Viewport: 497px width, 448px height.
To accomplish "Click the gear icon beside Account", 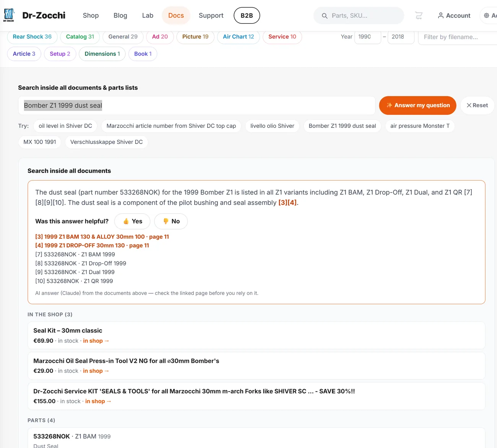I will [x=486, y=16].
